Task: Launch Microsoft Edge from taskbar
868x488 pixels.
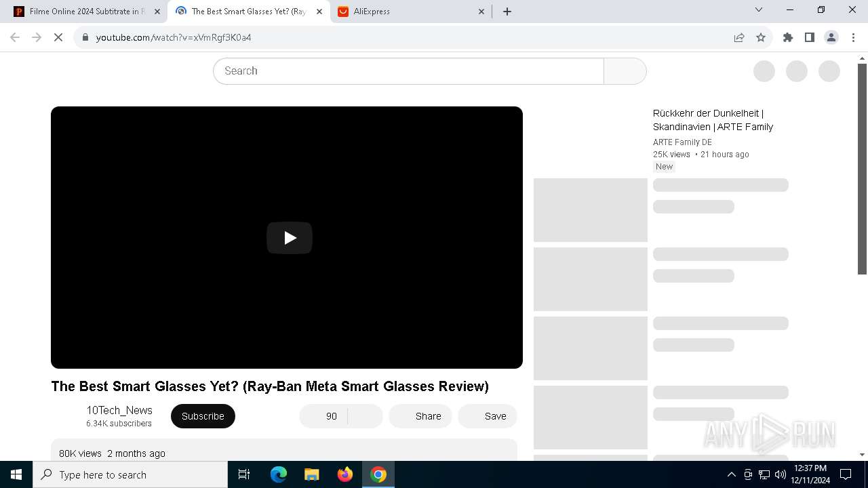Action: pos(279,474)
